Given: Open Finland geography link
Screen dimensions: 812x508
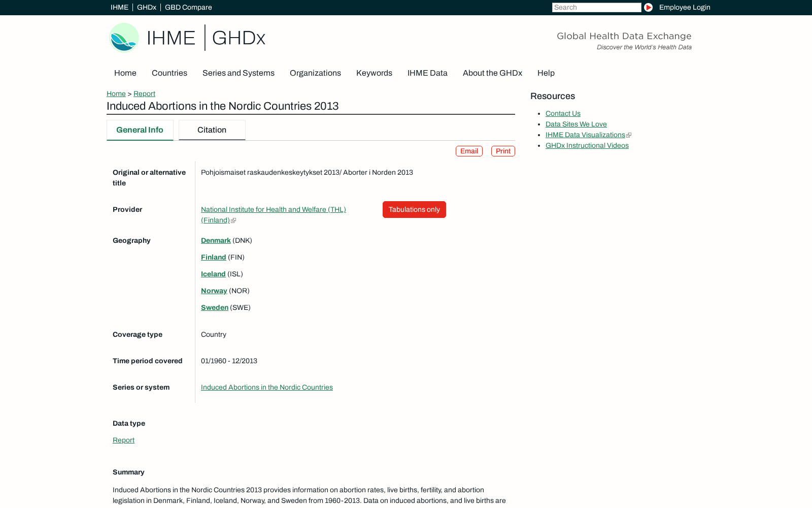Looking at the screenshot, I should click(x=213, y=258).
